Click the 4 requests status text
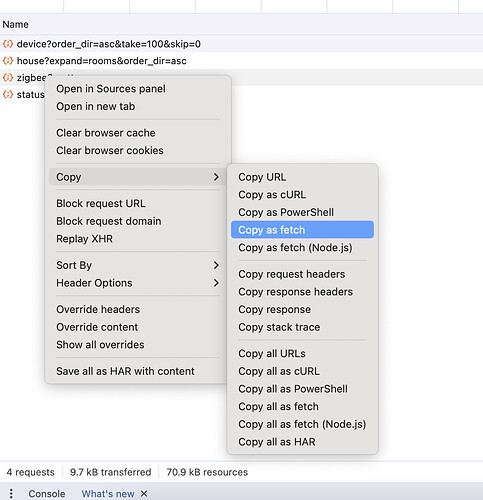 [30, 472]
